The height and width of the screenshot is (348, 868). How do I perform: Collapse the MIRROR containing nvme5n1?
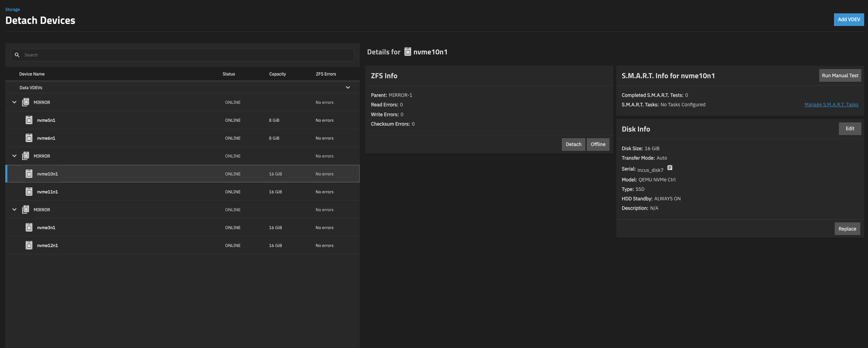click(14, 102)
